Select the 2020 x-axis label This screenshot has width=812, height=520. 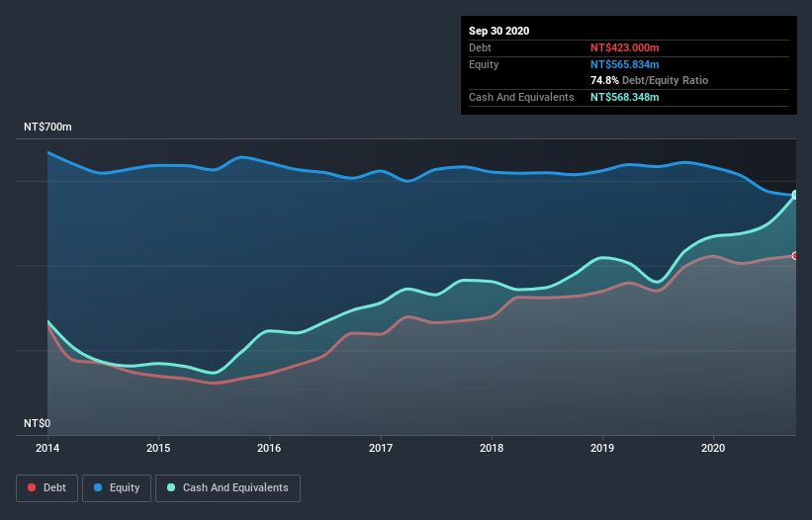pyautogui.click(x=713, y=448)
